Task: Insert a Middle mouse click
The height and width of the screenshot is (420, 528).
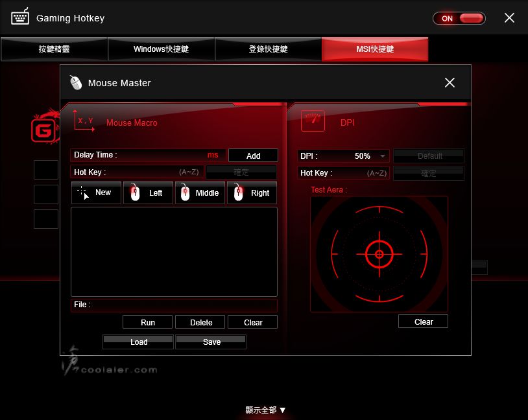Action: tap(200, 192)
